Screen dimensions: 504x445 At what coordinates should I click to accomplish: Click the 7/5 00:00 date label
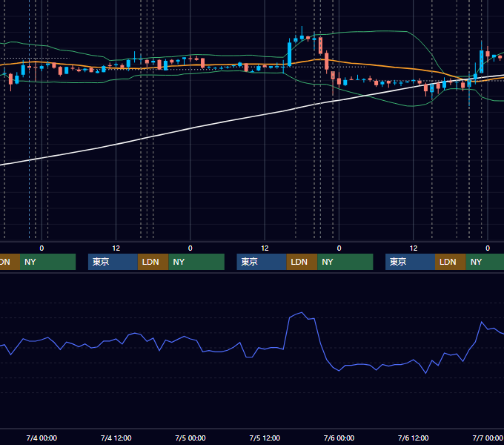click(190, 438)
